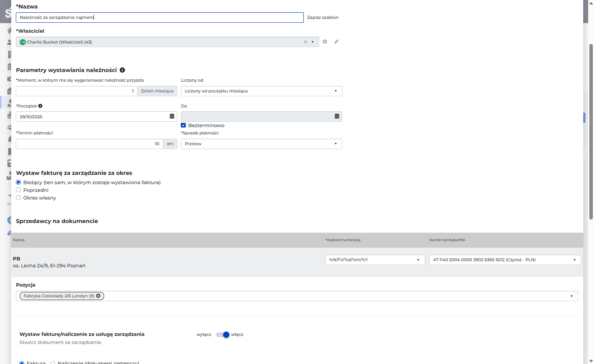Click the wyłącz label beside the switch
Image resolution: width=594 pixels, height=364 pixels.
coord(204,334)
